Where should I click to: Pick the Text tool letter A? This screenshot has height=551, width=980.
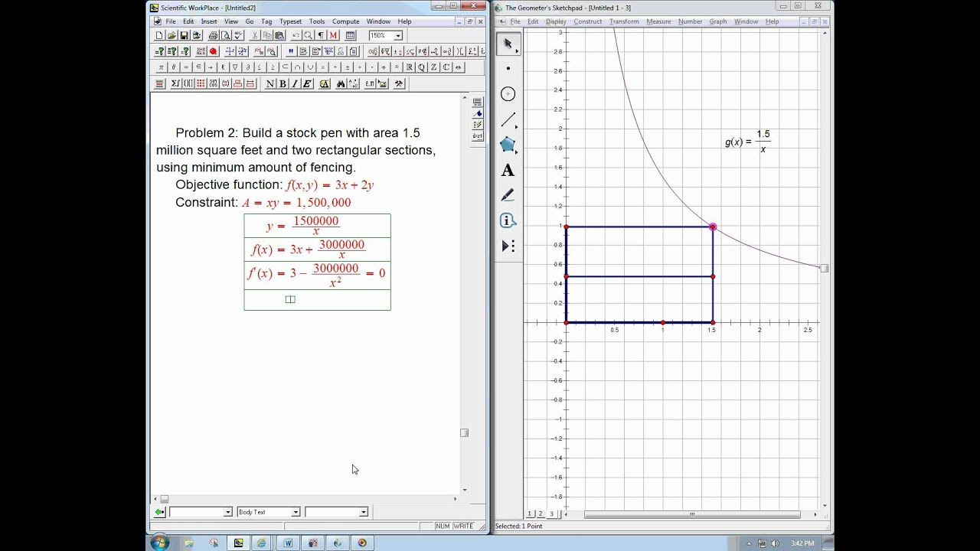point(508,171)
